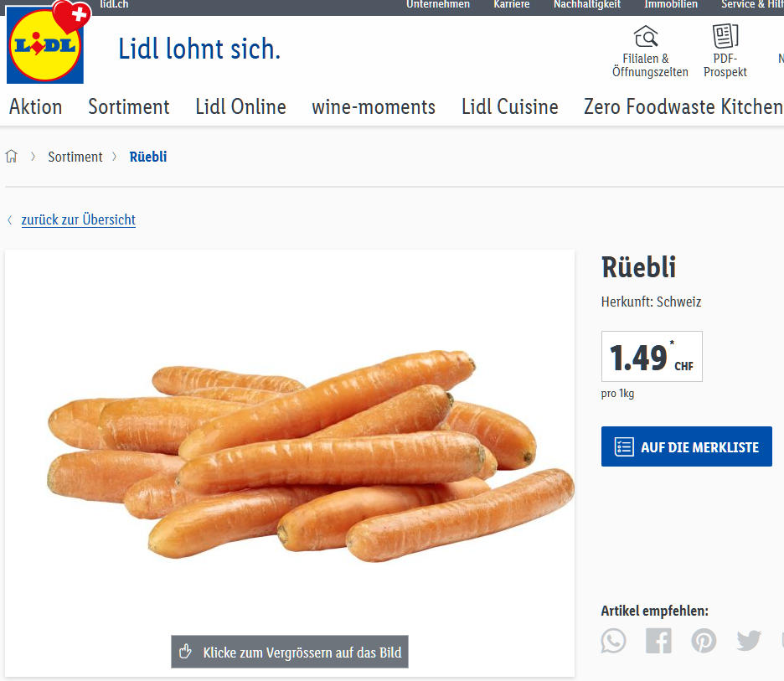Click the AUF DIE MERKLISTE button
784x681 pixels.
[686, 447]
